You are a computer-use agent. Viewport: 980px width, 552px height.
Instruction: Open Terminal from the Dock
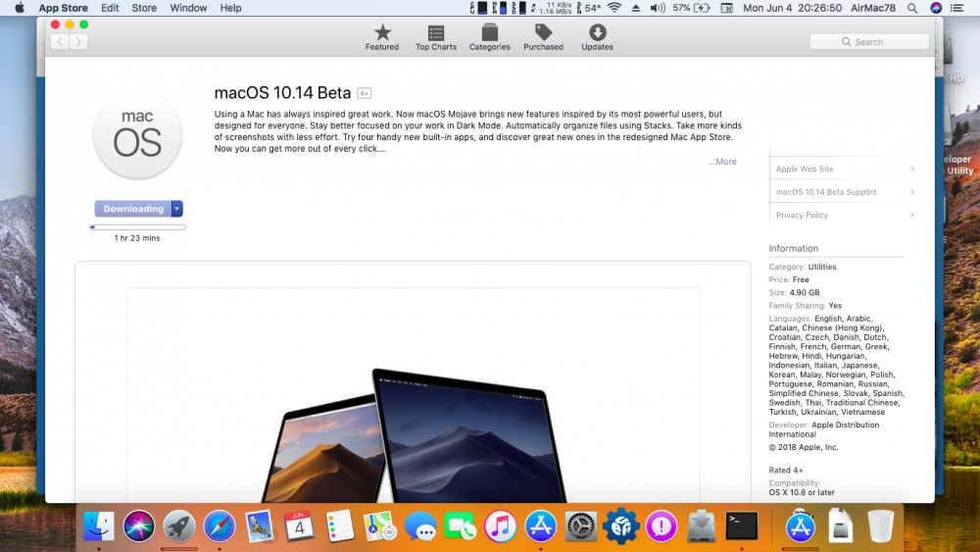(x=742, y=526)
